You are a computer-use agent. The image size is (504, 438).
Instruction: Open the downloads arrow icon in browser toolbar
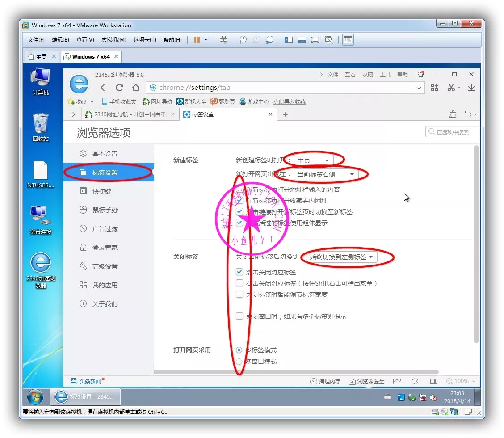pos(471,88)
